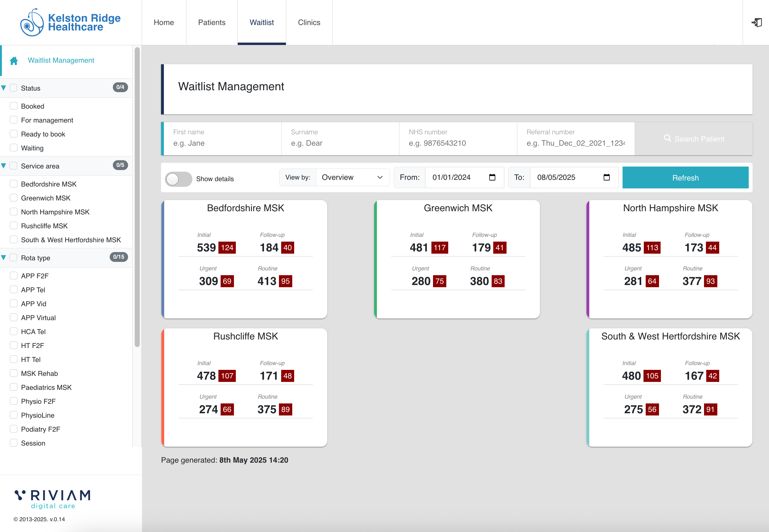Click the Kelston Ridge Healthcare logo
The height and width of the screenshot is (532, 769).
[70, 23]
